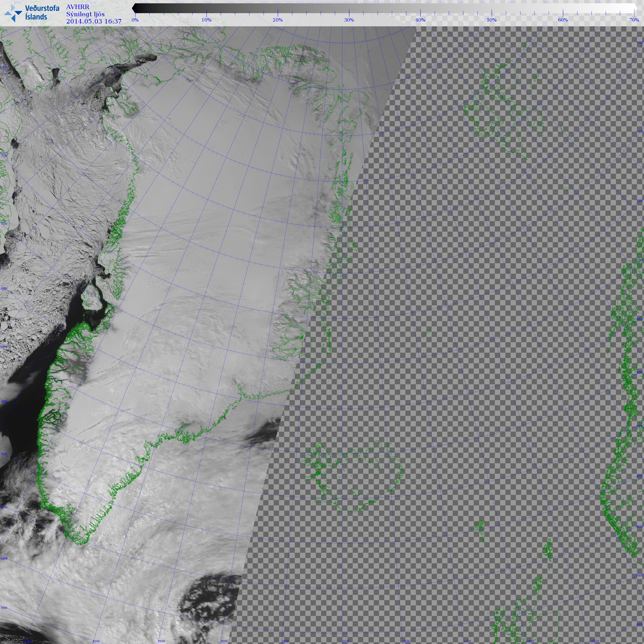Click the 50% label on the colorbar
The height and width of the screenshot is (644, 644).
tap(491, 20)
